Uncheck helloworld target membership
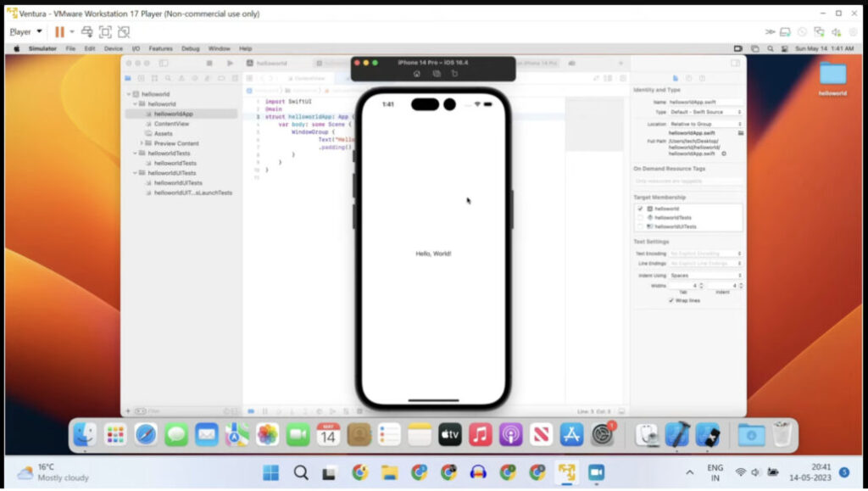 coord(641,209)
